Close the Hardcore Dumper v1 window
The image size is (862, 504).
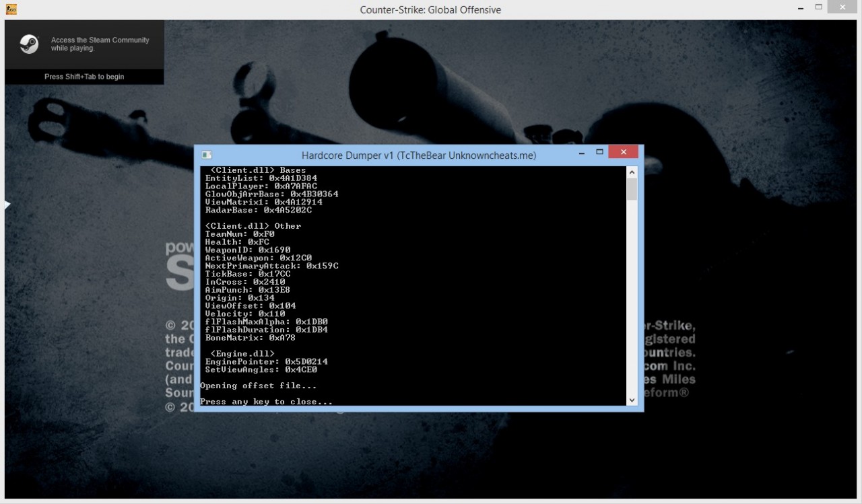[x=624, y=152]
